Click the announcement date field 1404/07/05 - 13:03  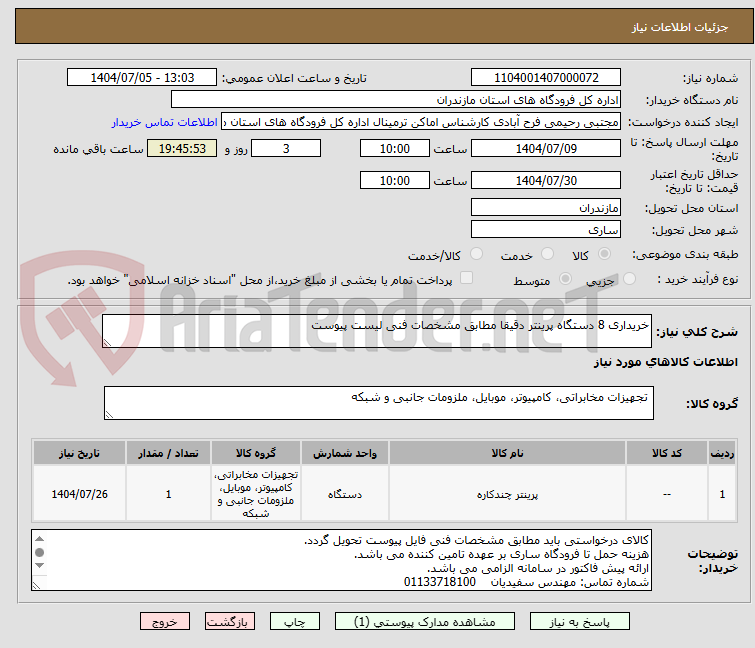pyautogui.click(x=142, y=78)
